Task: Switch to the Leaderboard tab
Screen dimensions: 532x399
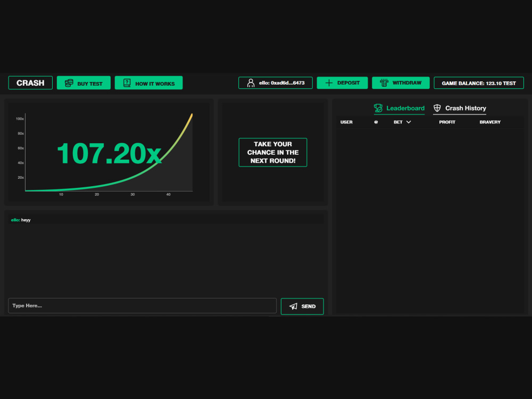Action: [x=405, y=109]
